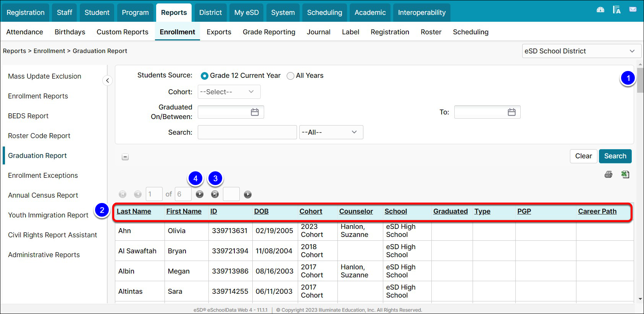Click the Search button
The width and height of the screenshot is (644, 314).
point(615,156)
